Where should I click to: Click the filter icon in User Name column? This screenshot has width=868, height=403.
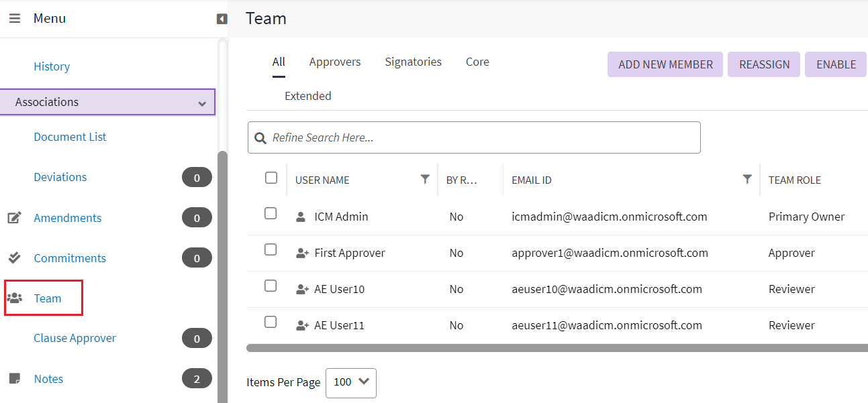425,179
